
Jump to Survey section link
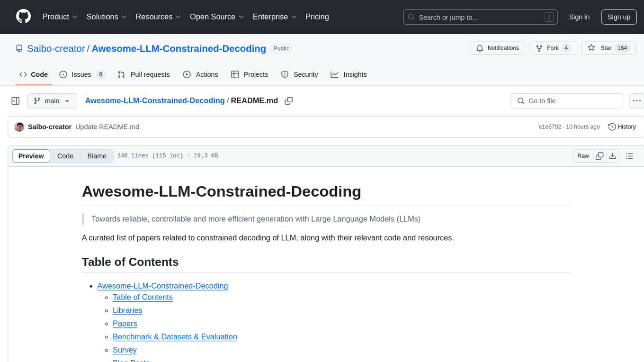click(125, 350)
